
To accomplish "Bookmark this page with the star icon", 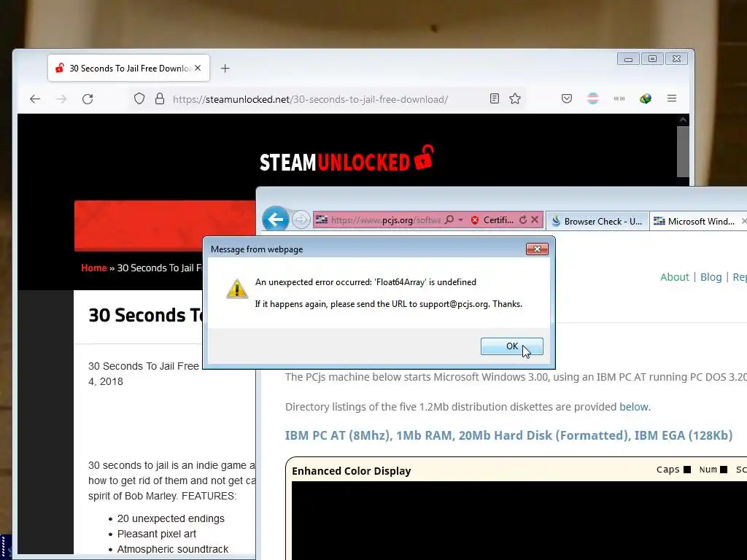I will (x=515, y=98).
